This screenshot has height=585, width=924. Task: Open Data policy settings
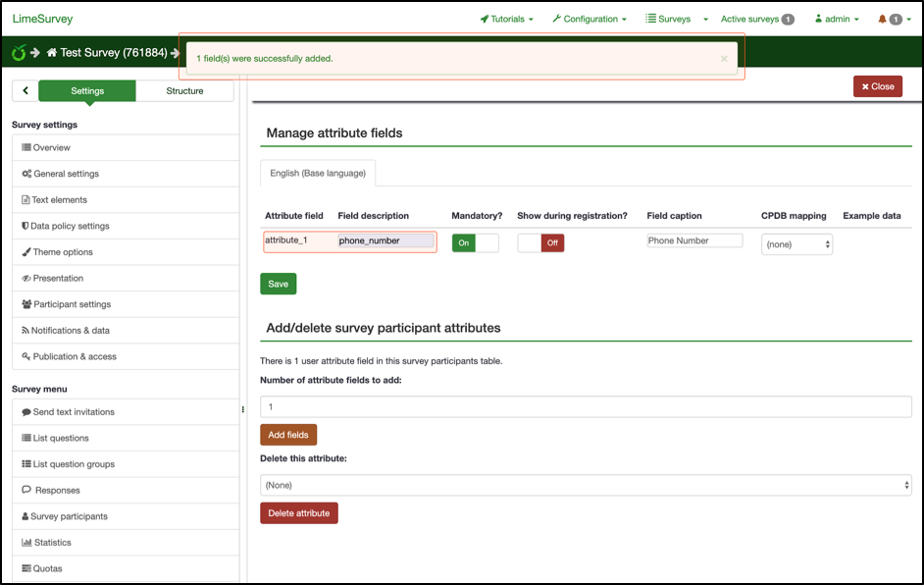point(126,226)
